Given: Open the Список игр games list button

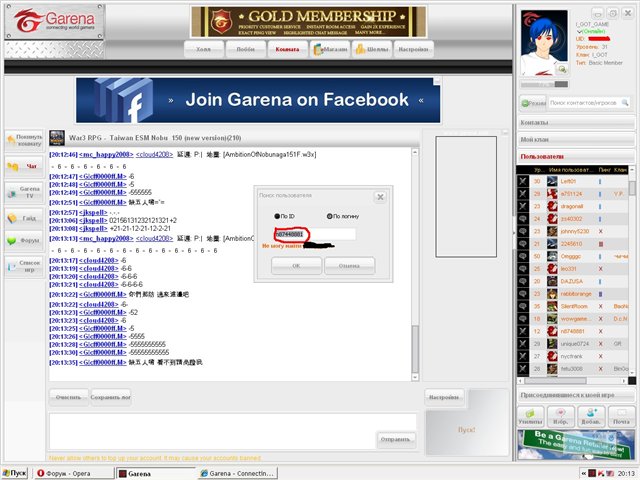Looking at the screenshot, I should tap(24, 266).
